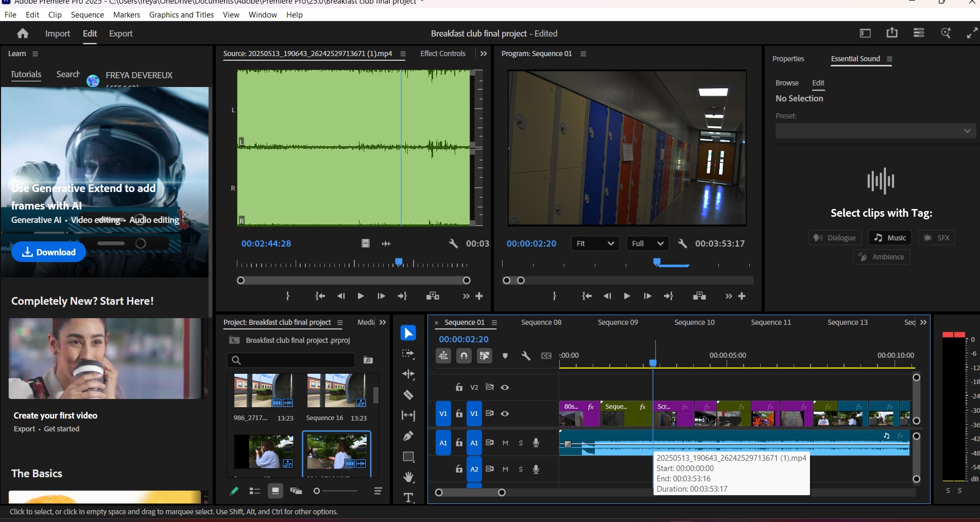The width and height of the screenshot is (980, 522).
Task: Open Source monitor settings wrench
Action: [x=453, y=243]
